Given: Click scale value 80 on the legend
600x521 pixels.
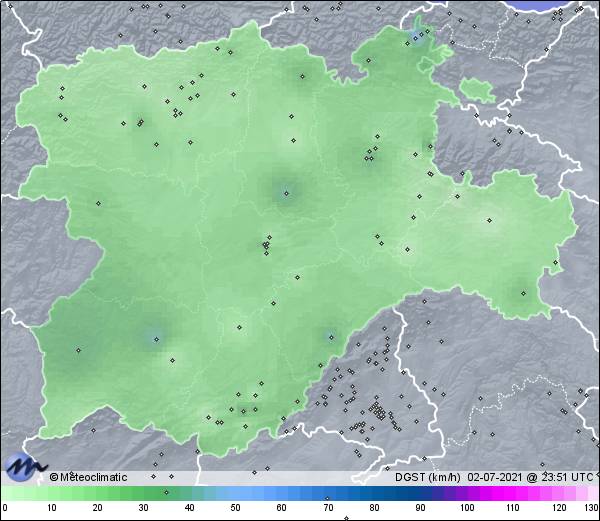Looking at the screenshot, I should point(374,508).
